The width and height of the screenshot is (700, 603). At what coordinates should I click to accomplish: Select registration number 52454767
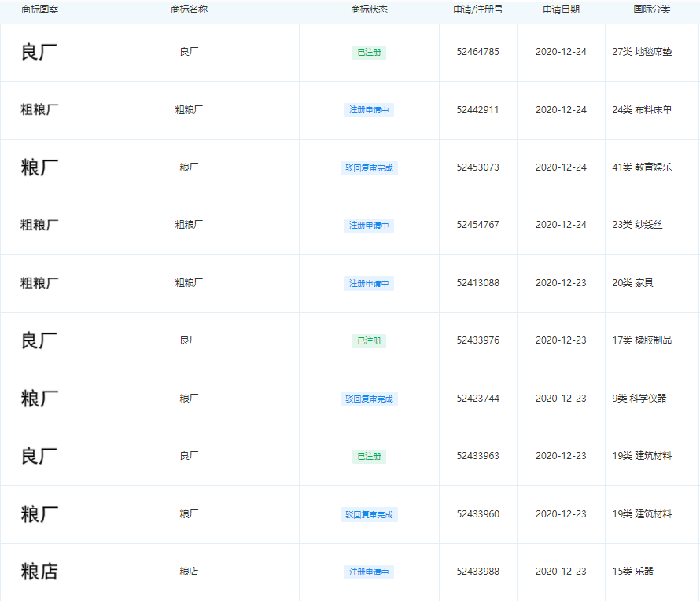pos(477,225)
